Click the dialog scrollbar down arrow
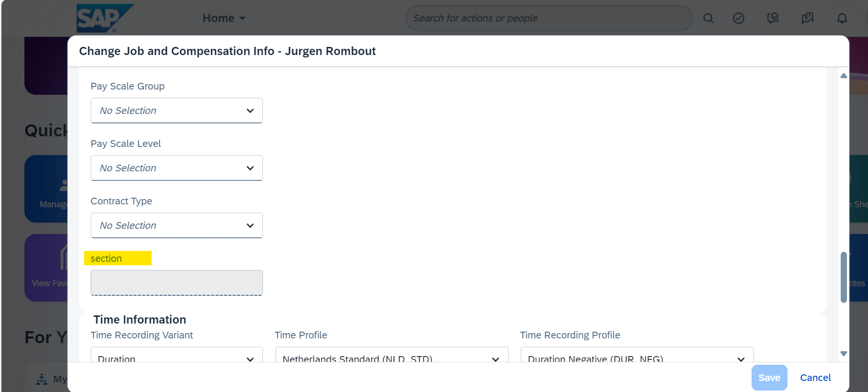Image resolution: width=868 pixels, height=392 pixels. point(844,354)
